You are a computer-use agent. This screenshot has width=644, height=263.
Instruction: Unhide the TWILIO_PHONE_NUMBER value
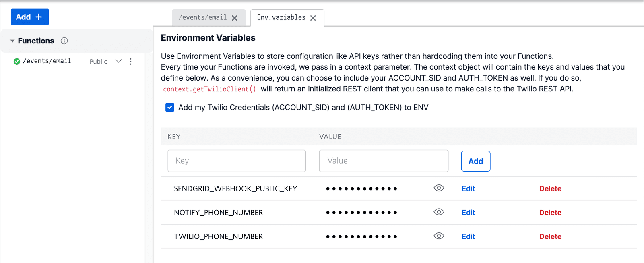[439, 236]
